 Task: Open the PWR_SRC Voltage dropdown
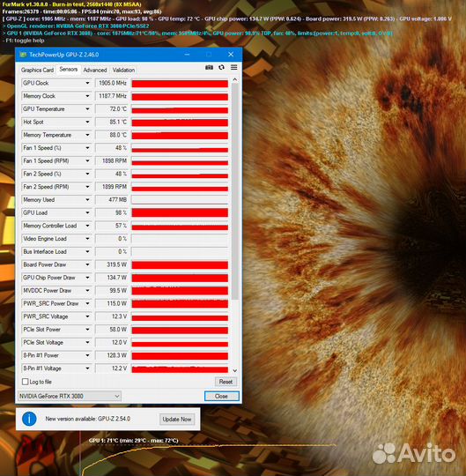coord(87,316)
